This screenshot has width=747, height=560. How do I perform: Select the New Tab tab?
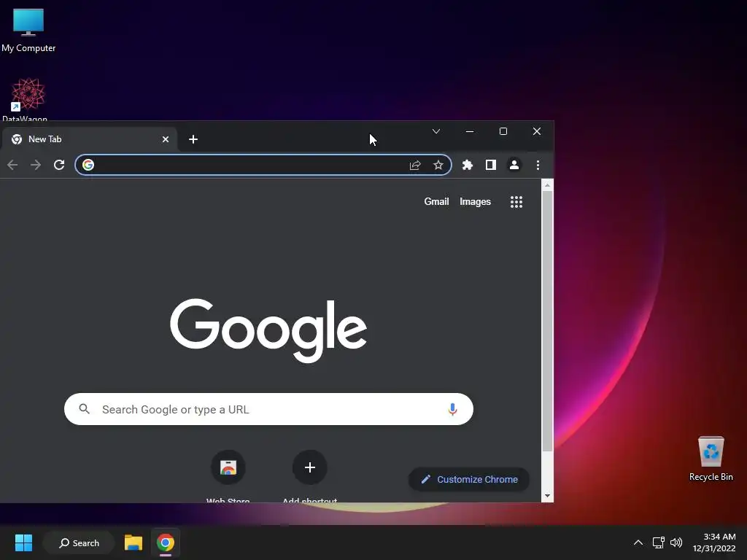coord(88,139)
